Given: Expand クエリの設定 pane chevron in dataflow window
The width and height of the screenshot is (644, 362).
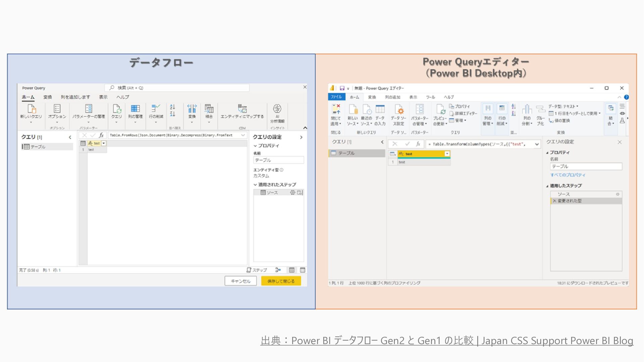Looking at the screenshot, I should [301, 137].
